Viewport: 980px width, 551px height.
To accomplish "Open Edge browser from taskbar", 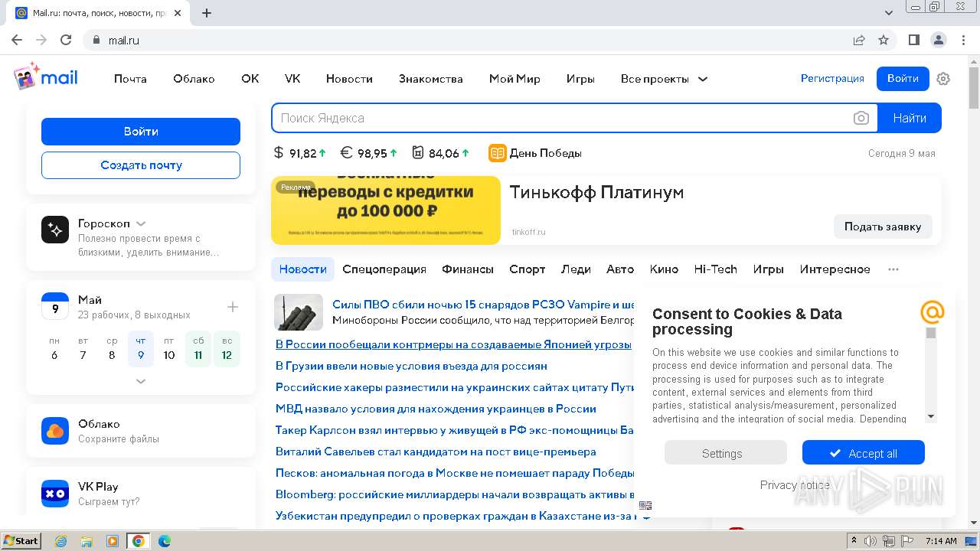I will pos(165,541).
